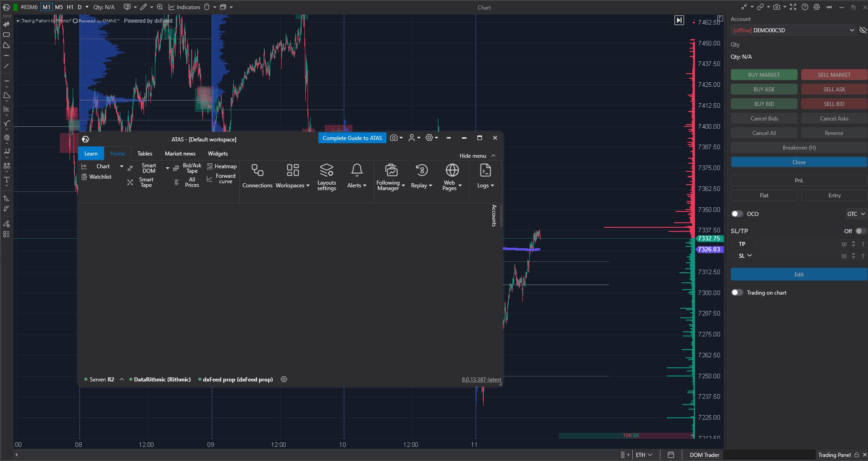
Task: Toggle account visibility eye icon
Action: [x=863, y=30]
